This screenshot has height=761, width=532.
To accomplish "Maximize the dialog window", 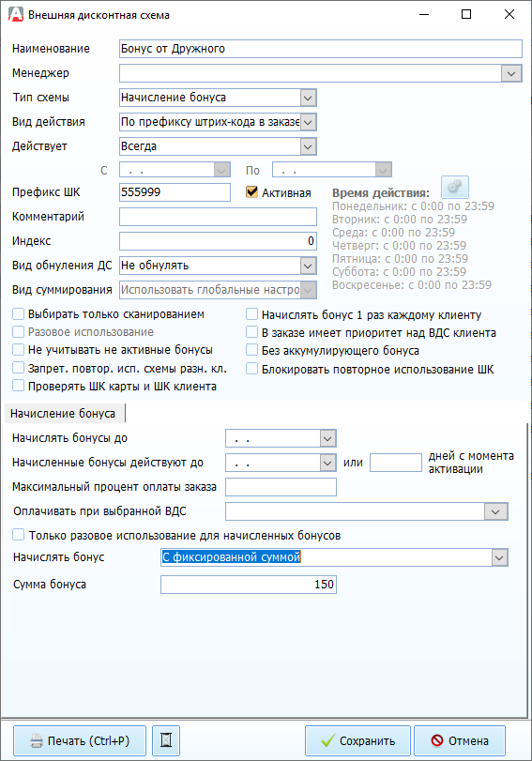I will point(466,15).
